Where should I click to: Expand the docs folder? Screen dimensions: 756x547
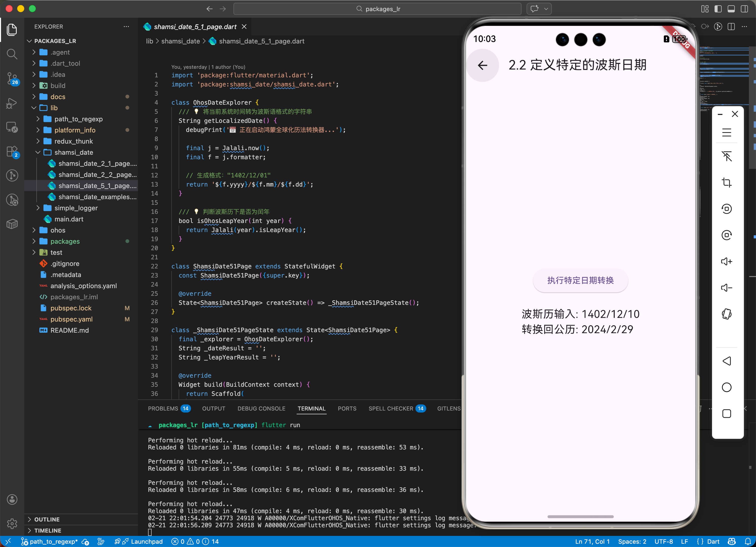tap(58, 97)
